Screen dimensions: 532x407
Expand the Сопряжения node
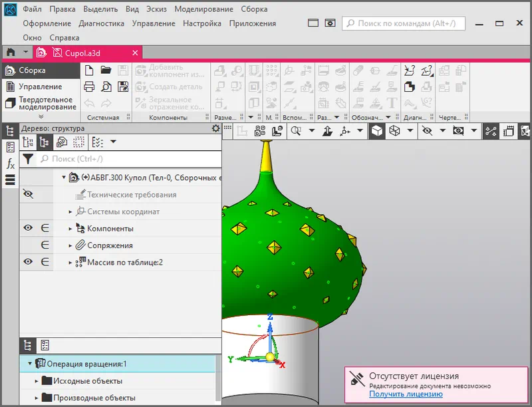pos(70,245)
